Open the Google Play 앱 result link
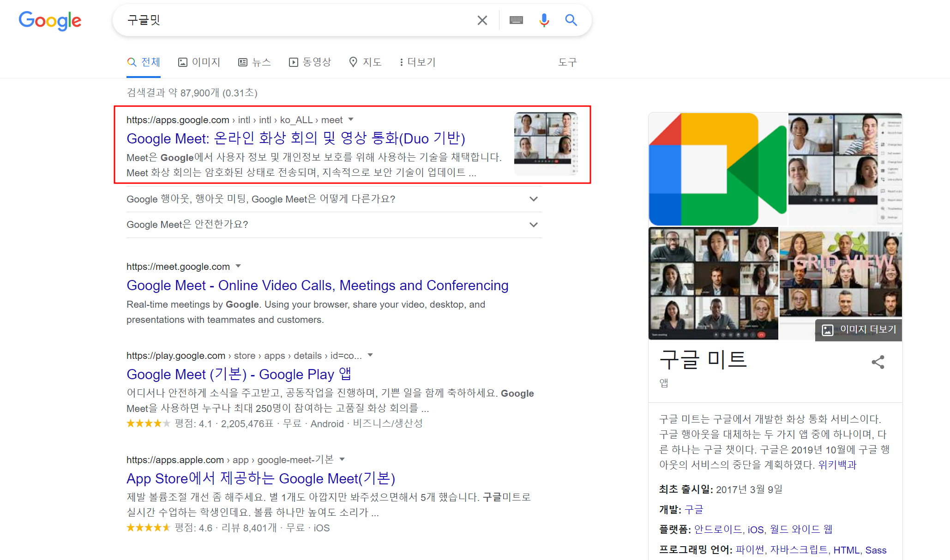 click(239, 374)
